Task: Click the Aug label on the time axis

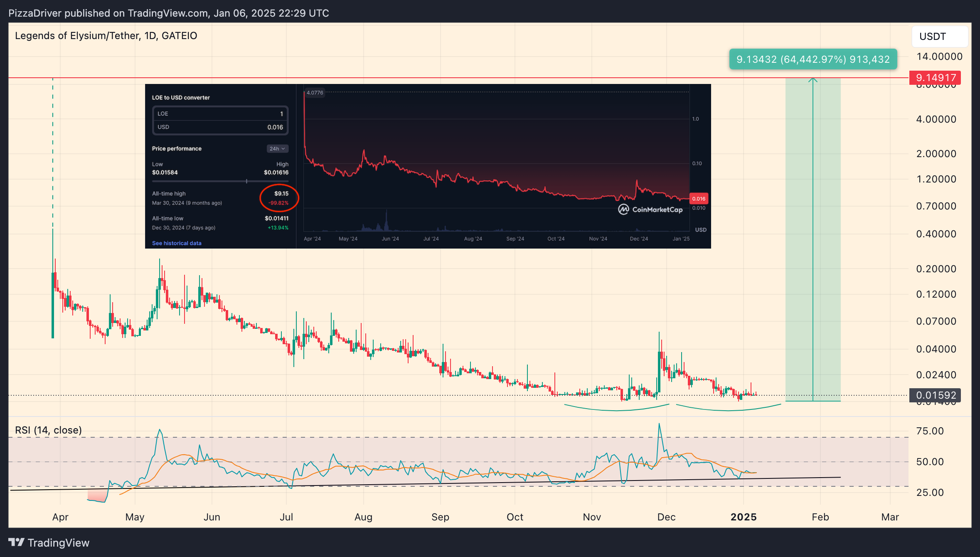Action: (363, 517)
